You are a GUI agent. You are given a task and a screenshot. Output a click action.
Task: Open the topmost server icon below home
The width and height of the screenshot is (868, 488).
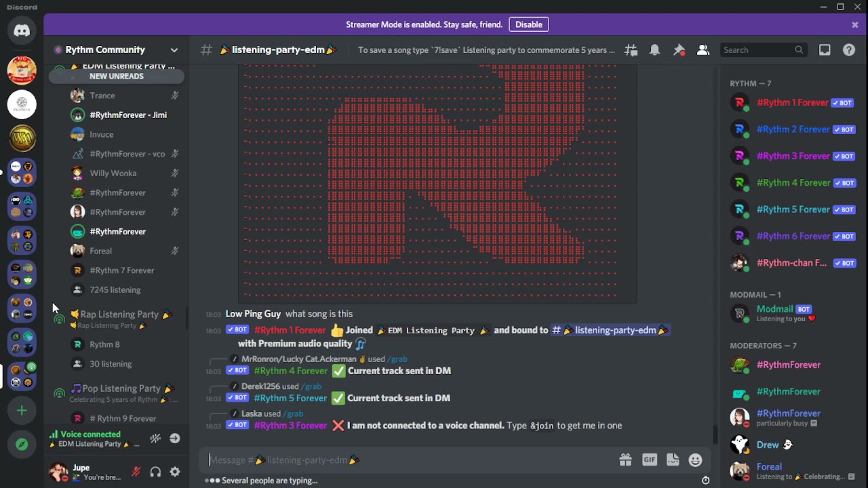(x=22, y=70)
